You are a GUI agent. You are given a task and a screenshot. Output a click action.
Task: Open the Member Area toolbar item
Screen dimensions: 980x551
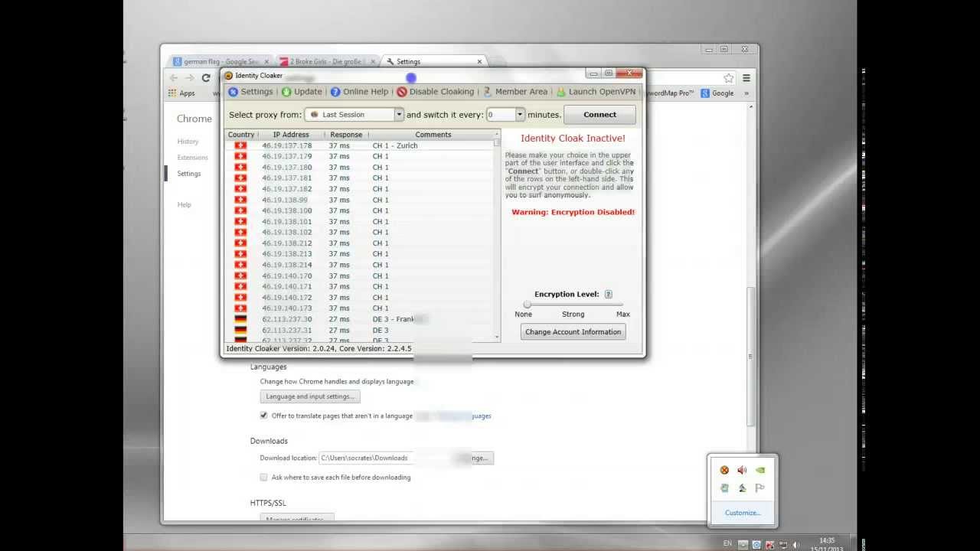click(515, 92)
